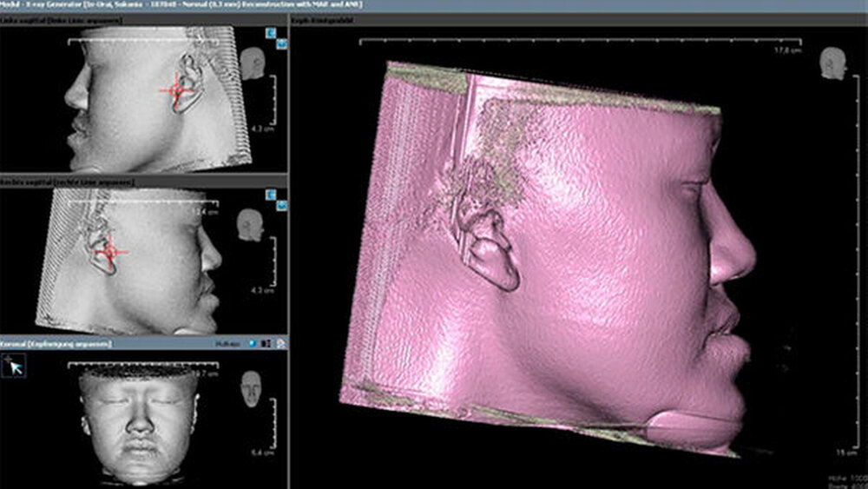Click the red crosshair in the middle sagittal view
868x489 pixels.
click(x=108, y=252)
